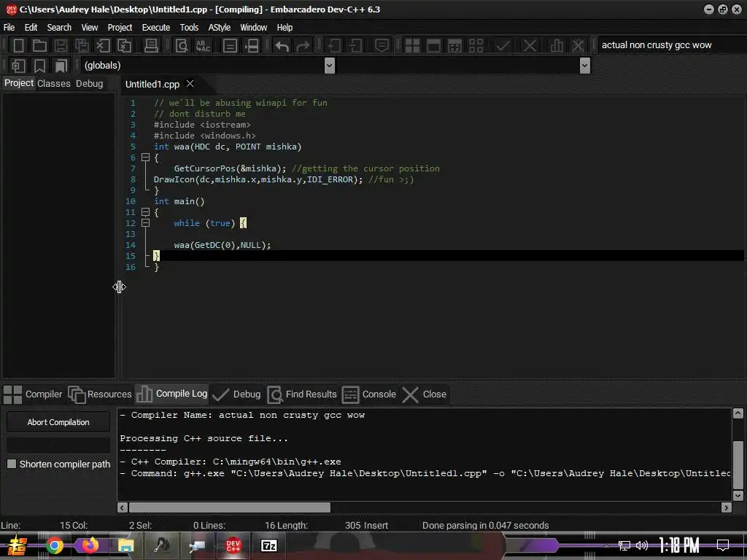Switch to the Compiler bottom tab
This screenshot has width=747, height=560.
[x=33, y=394]
